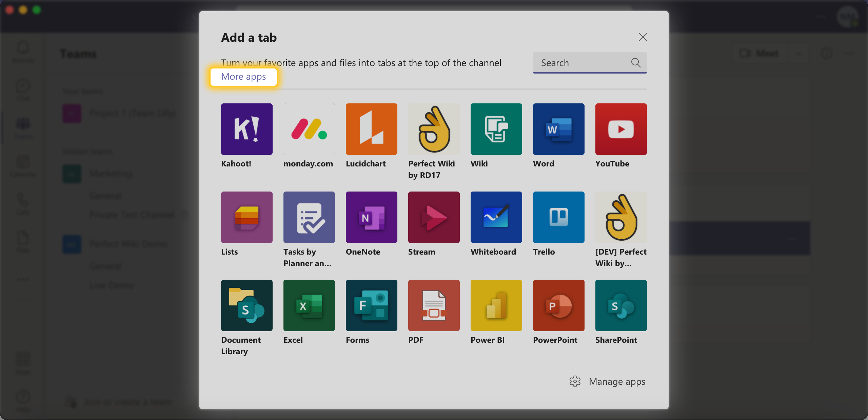Add the OneNote app tab
Screen dimensions: 868x420
(371, 217)
